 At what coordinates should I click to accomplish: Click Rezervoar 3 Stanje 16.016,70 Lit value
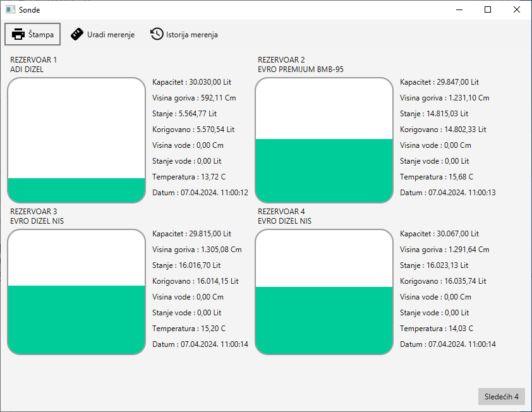(186, 265)
